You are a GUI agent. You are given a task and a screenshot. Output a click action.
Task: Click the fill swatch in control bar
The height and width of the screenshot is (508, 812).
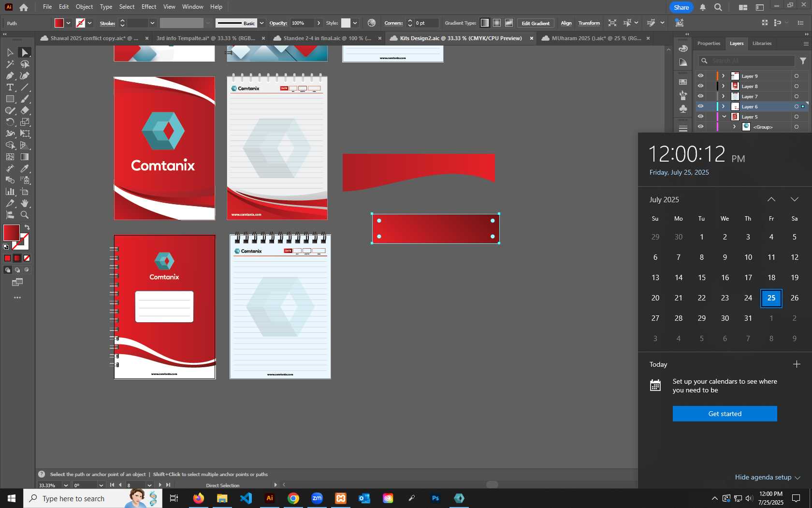pos(59,23)
